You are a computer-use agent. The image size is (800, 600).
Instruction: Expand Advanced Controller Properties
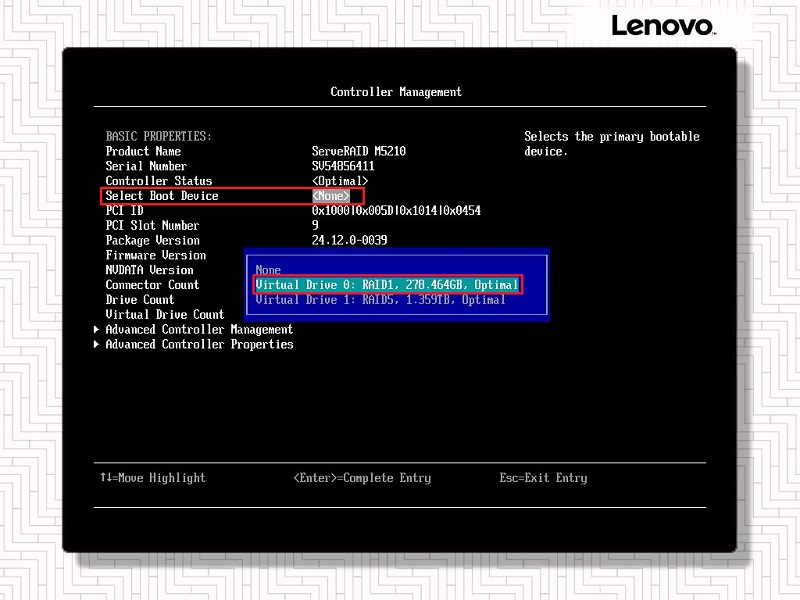[x=199, y=345]
